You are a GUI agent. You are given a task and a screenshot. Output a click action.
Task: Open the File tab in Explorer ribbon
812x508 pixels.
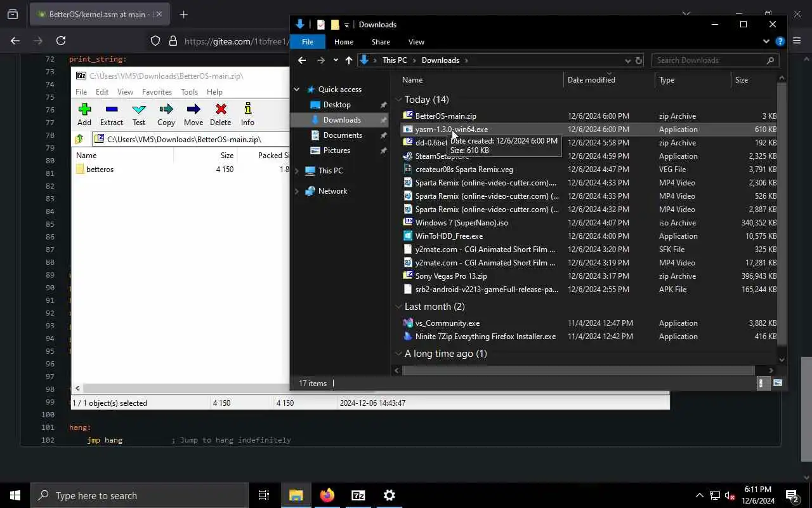(308, 42)
